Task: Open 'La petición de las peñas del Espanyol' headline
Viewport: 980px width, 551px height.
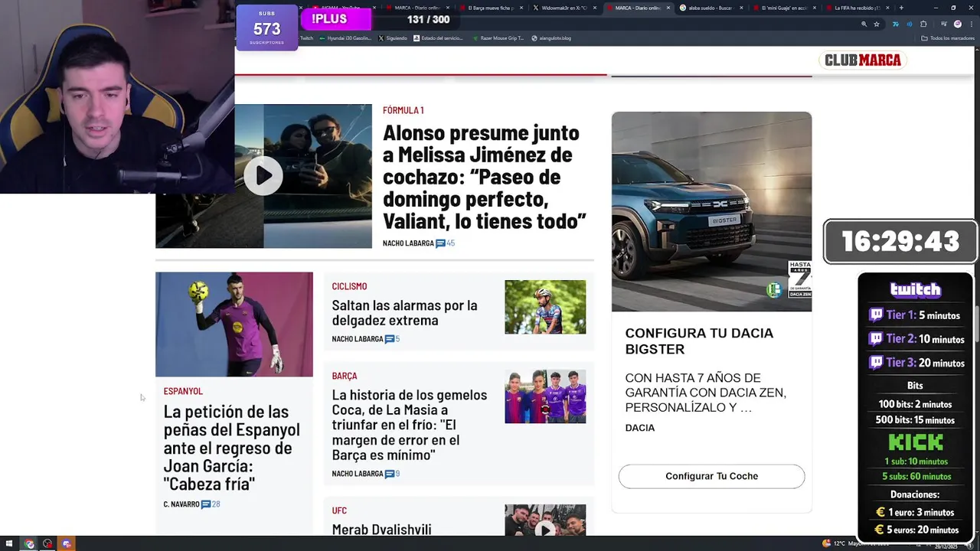Action: [232, 448]
